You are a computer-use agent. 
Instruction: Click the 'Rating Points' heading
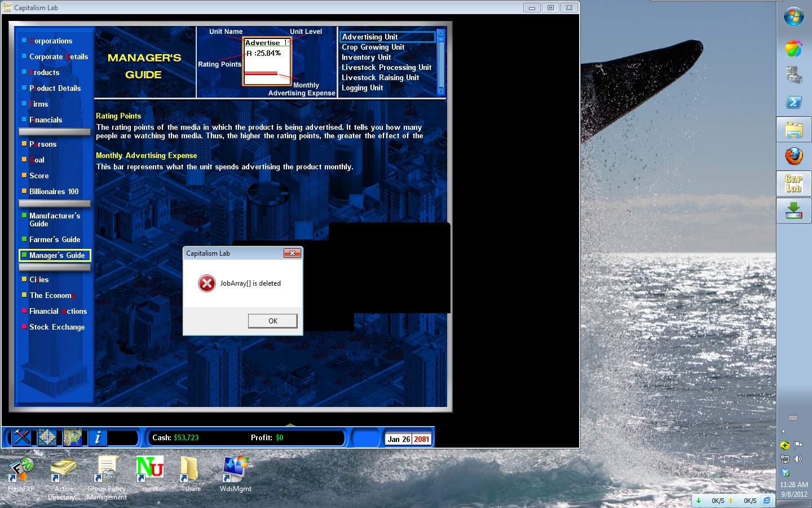pos(118,116)
